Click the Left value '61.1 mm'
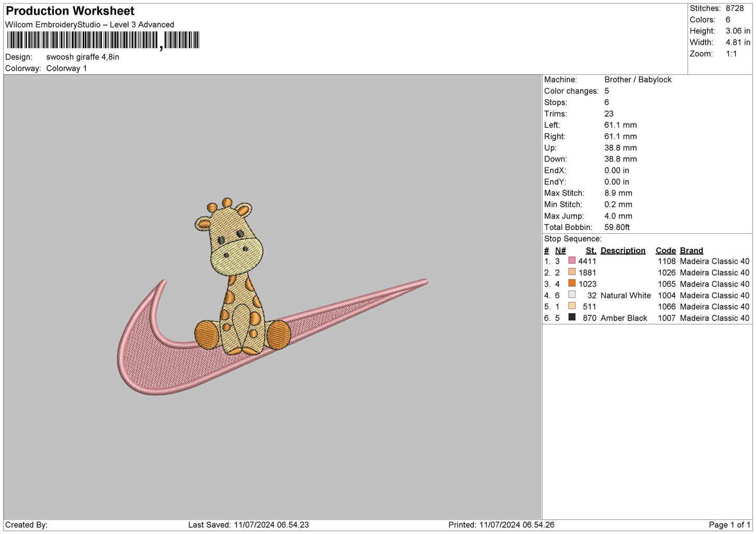The width and height of the screenshot is (756, 534). point(620,125)
